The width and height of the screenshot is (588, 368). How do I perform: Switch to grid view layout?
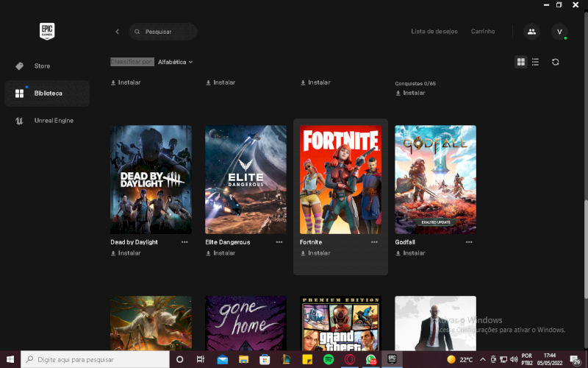(x=521, y=62)
